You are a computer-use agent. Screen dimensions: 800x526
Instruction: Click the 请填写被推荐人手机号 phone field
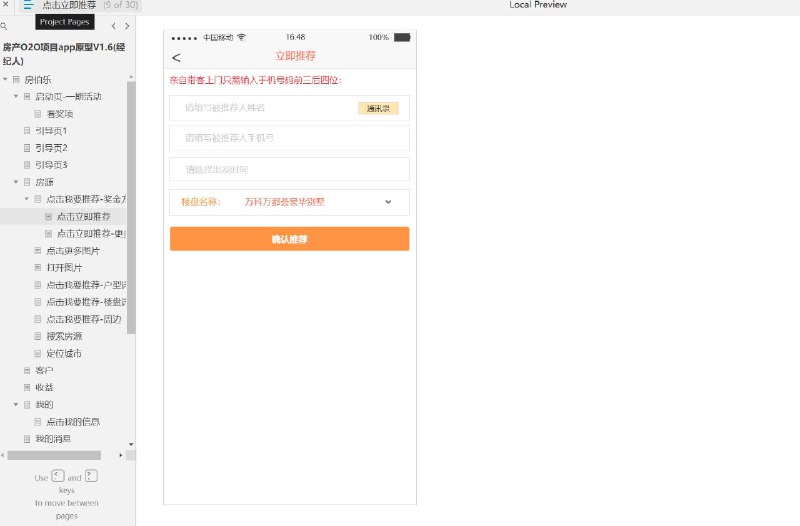(x=289, y=138)
